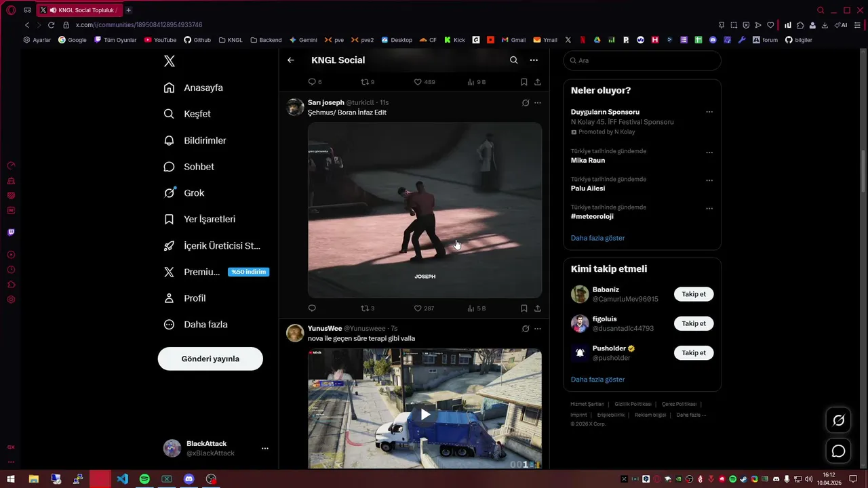Click Daha fazla göster under trends
The width and height of the screenshot is (868, 488).
597,238
